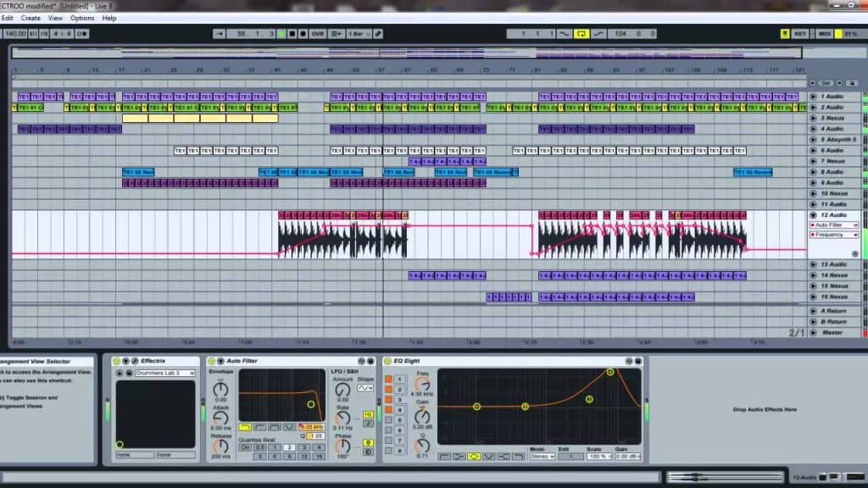Toggle the OVR overdub switch
The image size is (868, 488).
(317, 34)
